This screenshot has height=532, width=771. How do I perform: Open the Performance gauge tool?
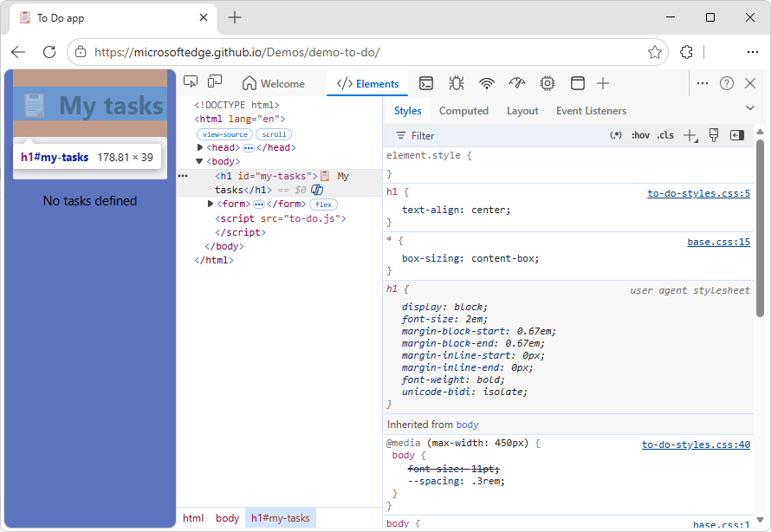[517, 83]
